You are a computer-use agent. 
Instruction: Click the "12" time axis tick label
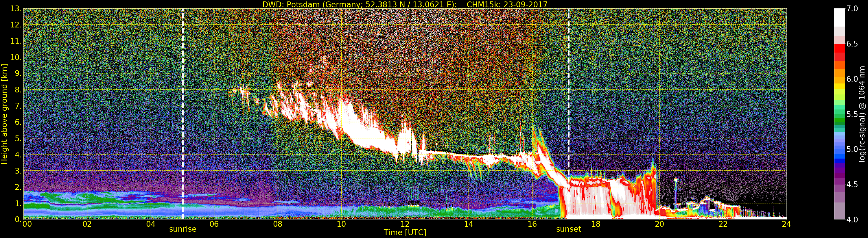405,224
